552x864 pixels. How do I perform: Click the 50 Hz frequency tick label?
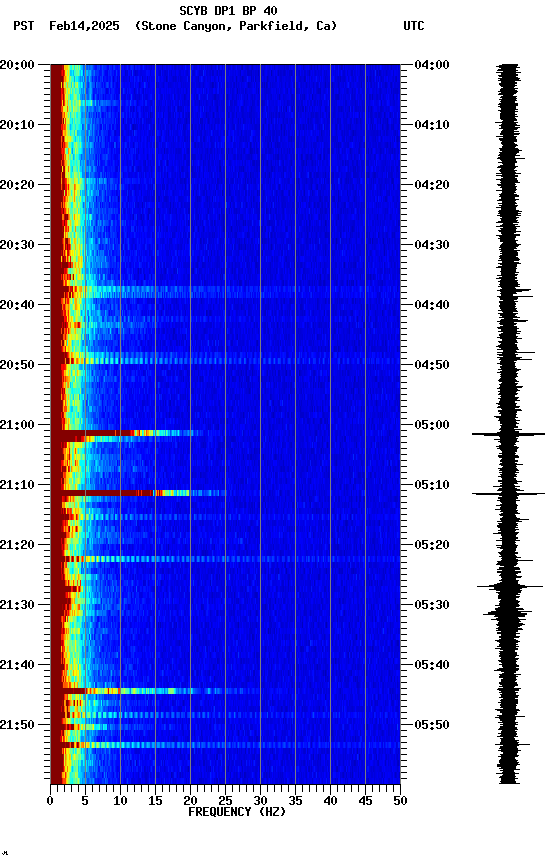click(x=400, y=801)
